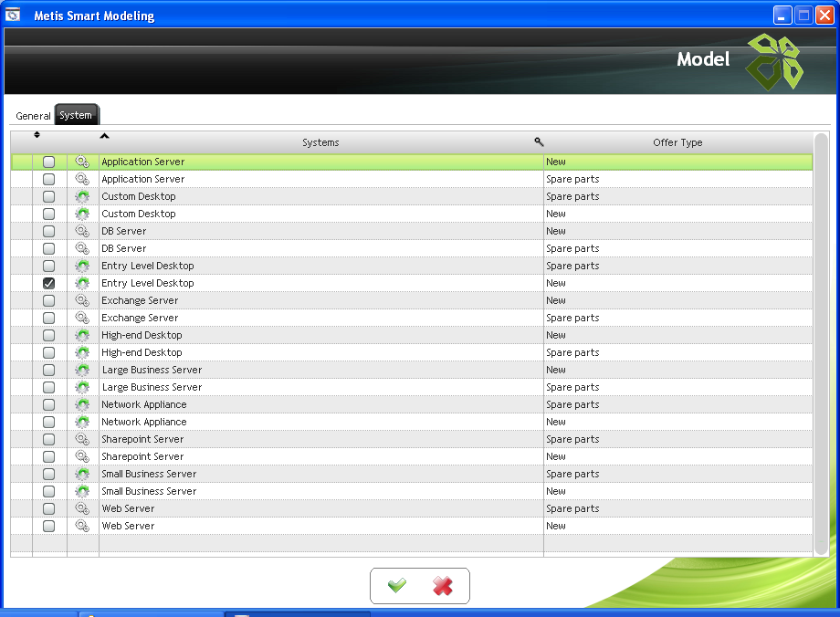
Task: Click the gear icon for Web Server Spare parts
Action: tap(82, 508)
